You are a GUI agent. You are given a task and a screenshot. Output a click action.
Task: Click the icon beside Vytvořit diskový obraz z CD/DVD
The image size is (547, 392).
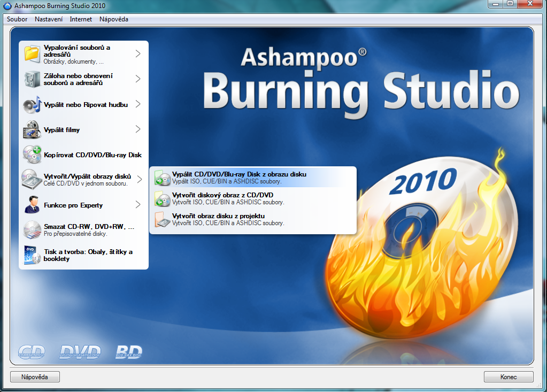pos(162,198)
